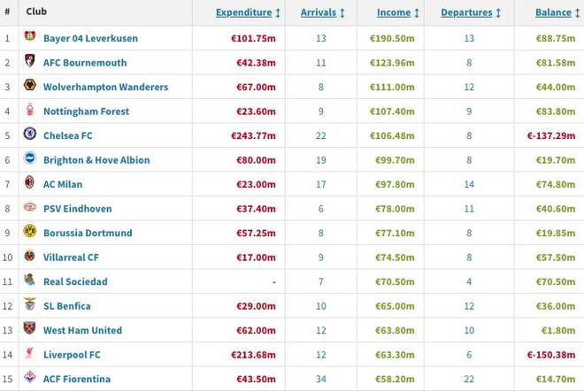Click the Nottingham Forest crest icon
Image resolution: width=584 pixels, height=392 pixels.
point(29,111)
